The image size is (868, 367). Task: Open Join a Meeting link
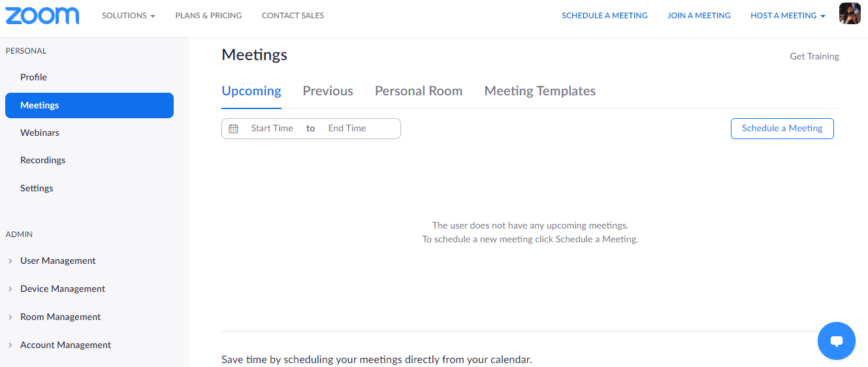(699, 16)
